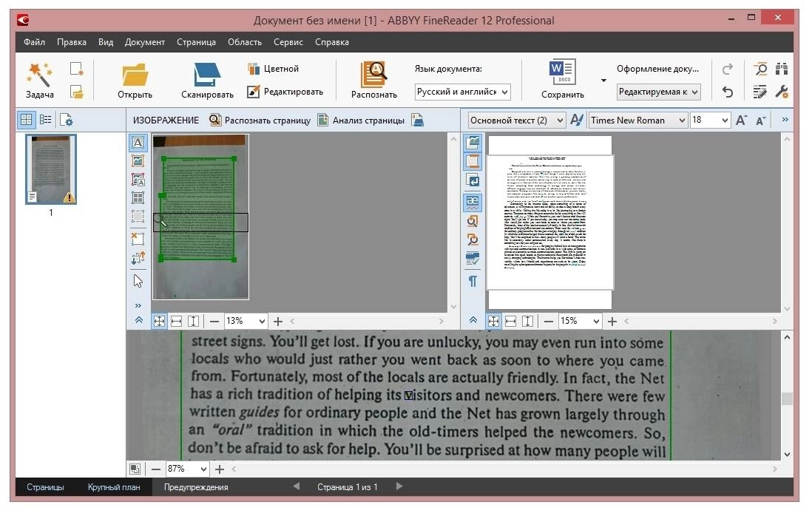Expand more text formatting chevron

coord(785,120)
